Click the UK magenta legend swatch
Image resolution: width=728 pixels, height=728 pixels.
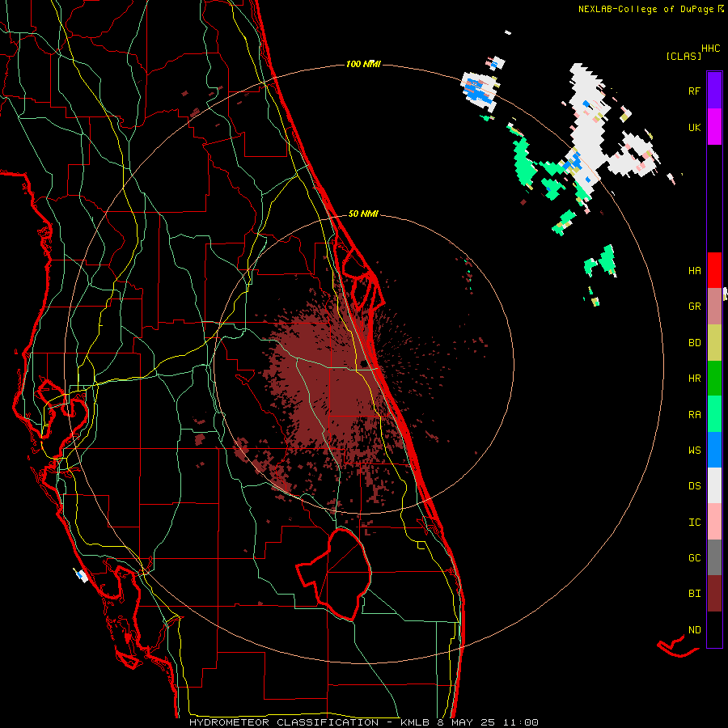click(x=714, y=127)
